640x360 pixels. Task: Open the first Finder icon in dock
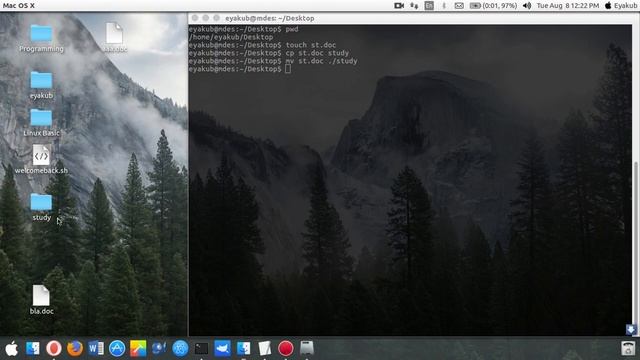tap(33, 349)
